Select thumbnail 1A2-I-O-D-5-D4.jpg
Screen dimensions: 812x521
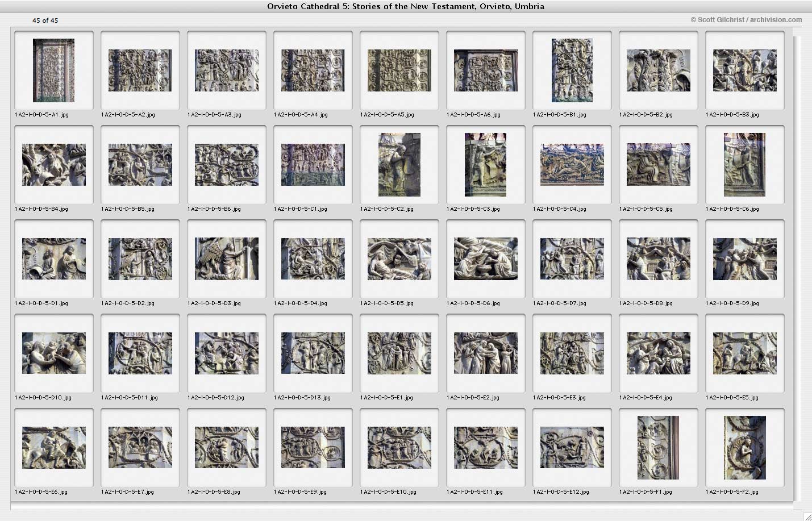(313, 259)
